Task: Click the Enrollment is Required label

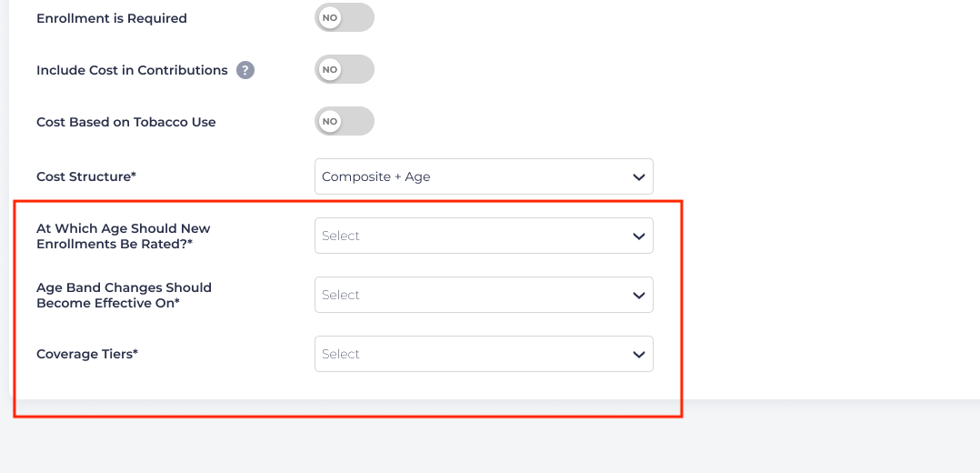Action: [112, 18]
